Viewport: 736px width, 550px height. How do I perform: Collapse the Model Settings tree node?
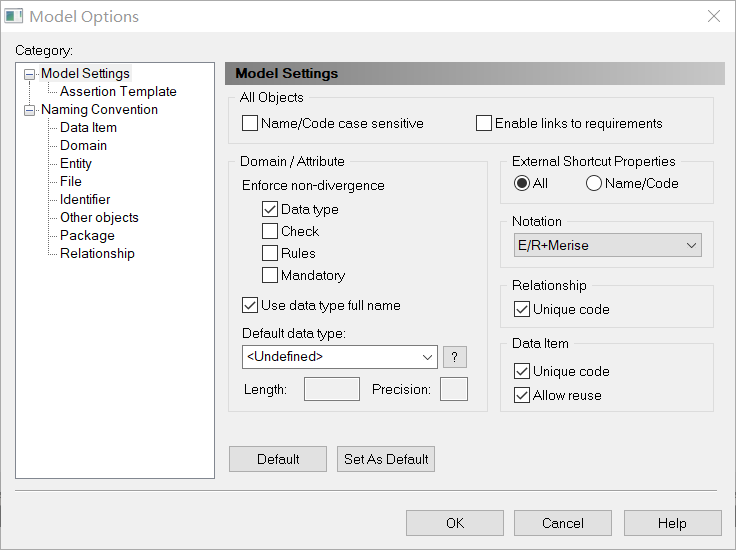tap(30, 74)
